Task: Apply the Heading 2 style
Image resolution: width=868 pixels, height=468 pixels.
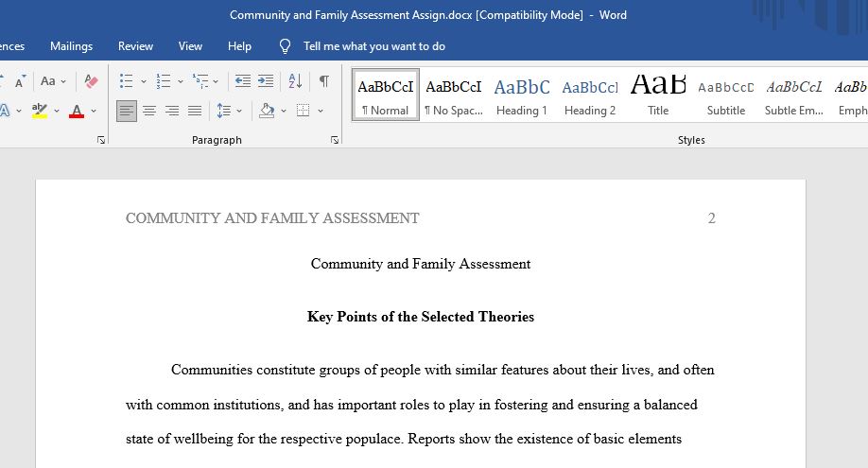Action: point(590,95)
